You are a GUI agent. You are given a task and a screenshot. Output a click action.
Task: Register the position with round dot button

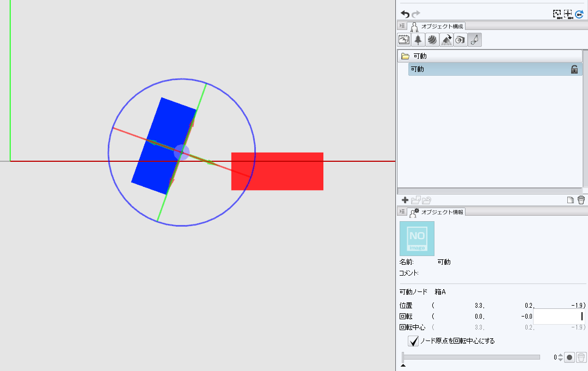(569, 357)
